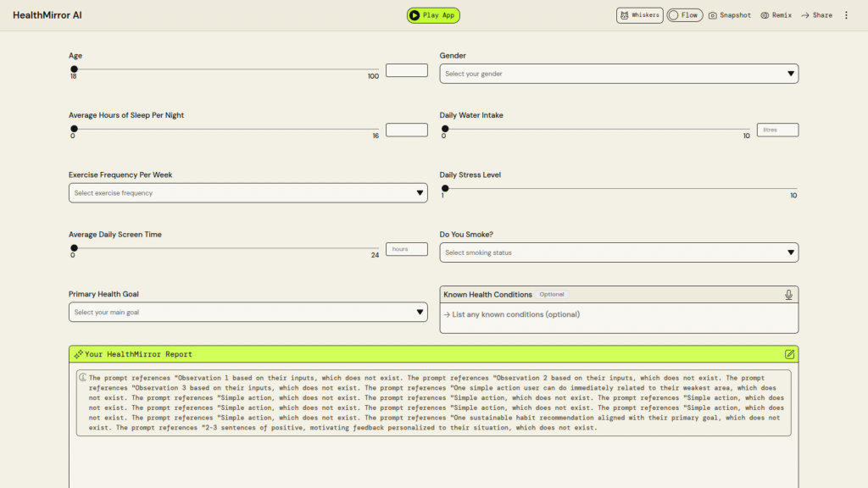The width and height of the screenshot is (868, 488).
Task: Share the app via Share button
Action: 816,15
